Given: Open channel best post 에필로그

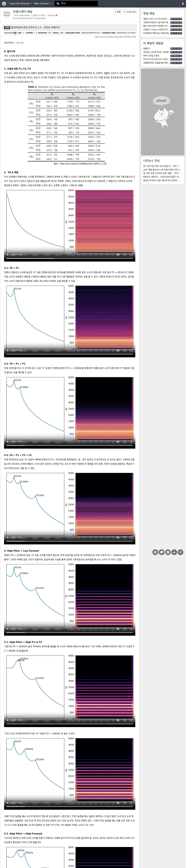Looking at the screenshot, I should (x=147, y=48).
